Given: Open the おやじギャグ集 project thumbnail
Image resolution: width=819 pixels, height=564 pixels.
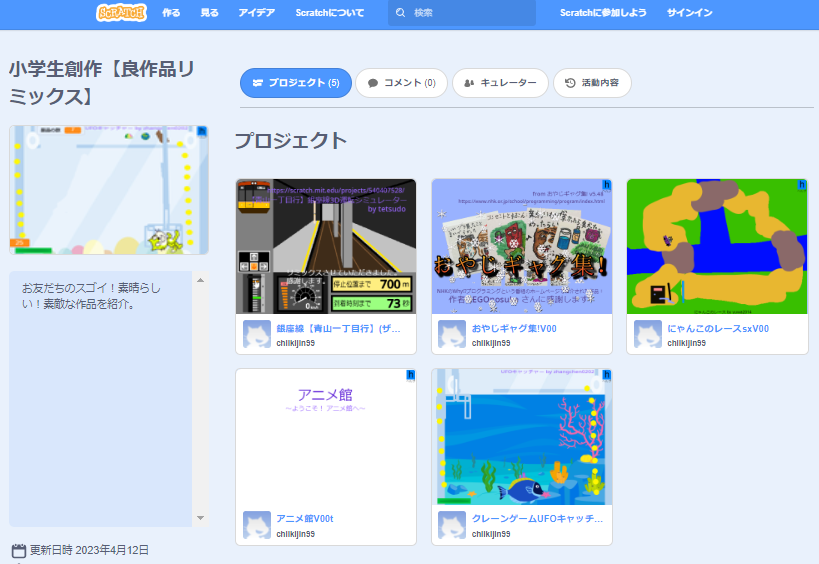Looking at the screenshot, I should coord(521,246).
